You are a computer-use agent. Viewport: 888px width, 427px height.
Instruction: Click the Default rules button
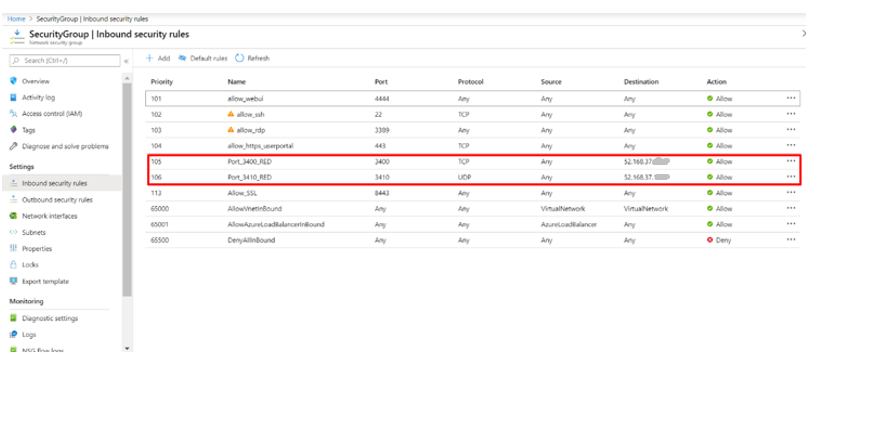click(203, 59)
